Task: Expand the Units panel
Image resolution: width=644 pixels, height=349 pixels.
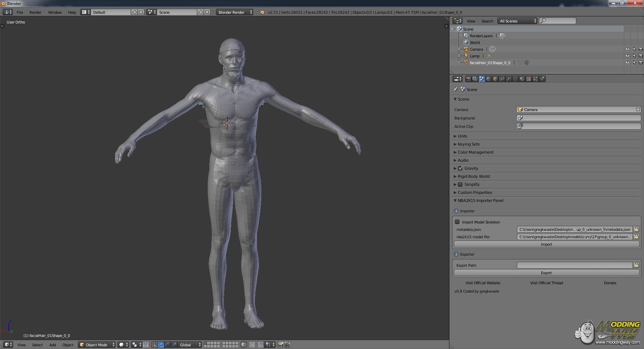Action: point(462,136)
